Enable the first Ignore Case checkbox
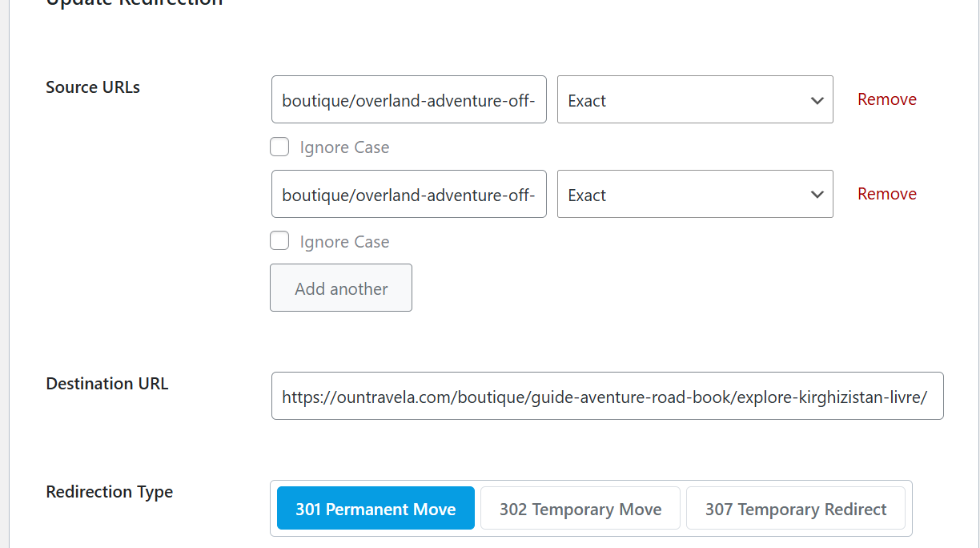The image size is (980, 548). [279, 147]
